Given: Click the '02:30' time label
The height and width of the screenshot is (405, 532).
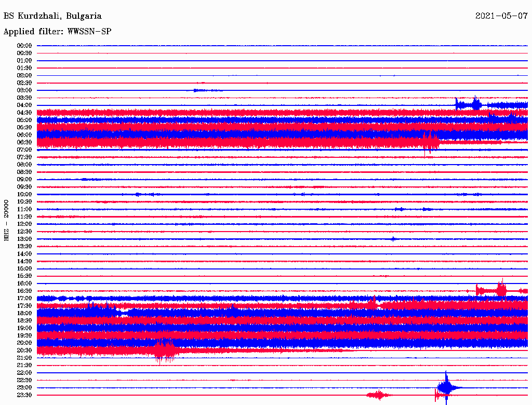Looking at the screenshot, I should tap(24, 83).
